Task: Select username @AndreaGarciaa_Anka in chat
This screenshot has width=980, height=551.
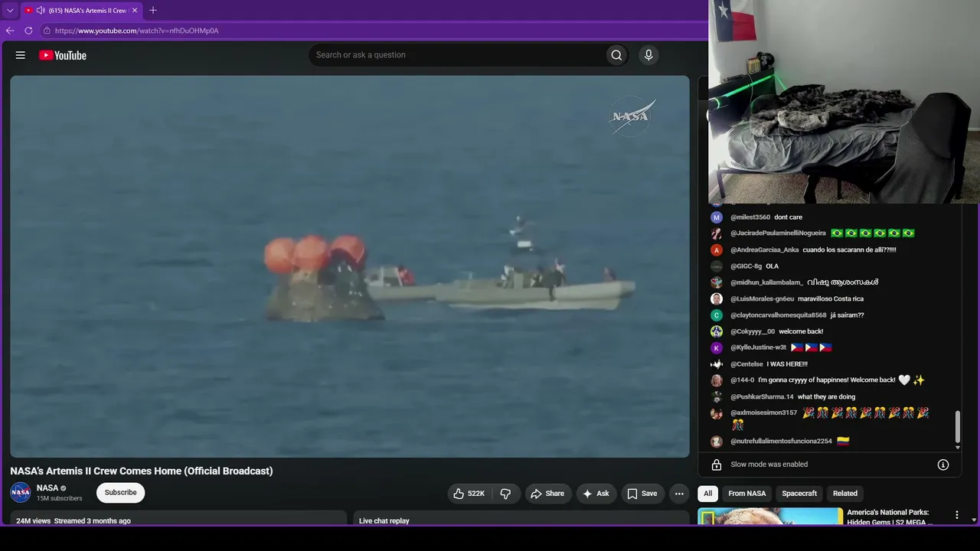Action: [764, 250]
